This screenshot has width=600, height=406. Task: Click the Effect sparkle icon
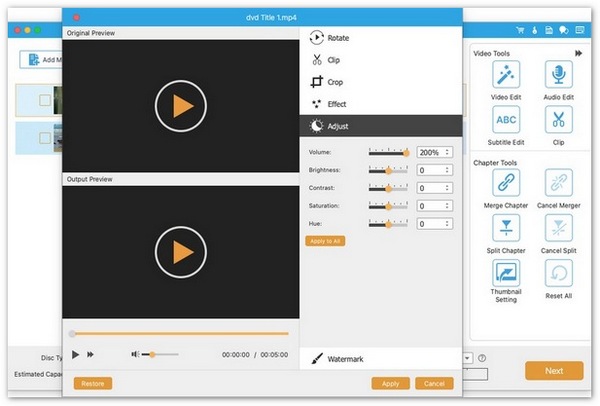pos(316,104)
